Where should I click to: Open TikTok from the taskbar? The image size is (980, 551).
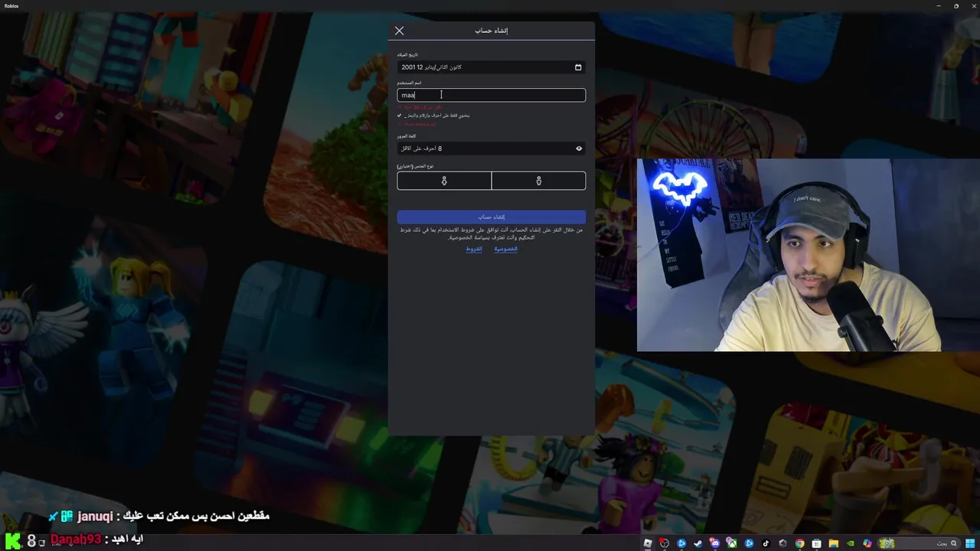(766, 543)
